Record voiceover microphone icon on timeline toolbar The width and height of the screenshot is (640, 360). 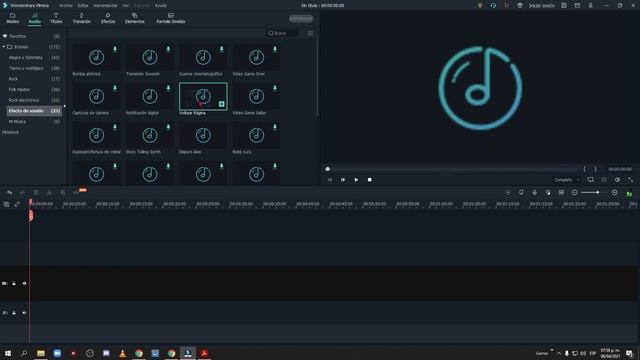(535, 193)
